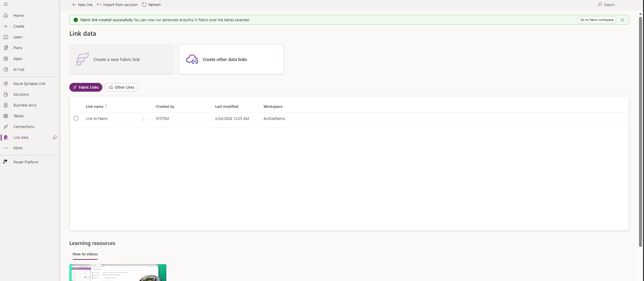Click the search magnifier icon

600,5
